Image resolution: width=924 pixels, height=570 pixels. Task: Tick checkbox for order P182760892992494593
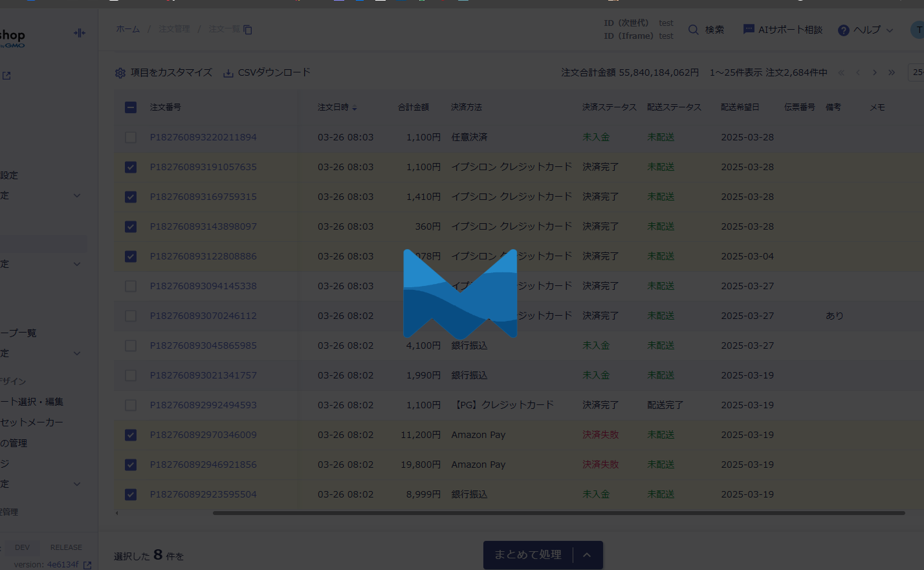point(131,405)
